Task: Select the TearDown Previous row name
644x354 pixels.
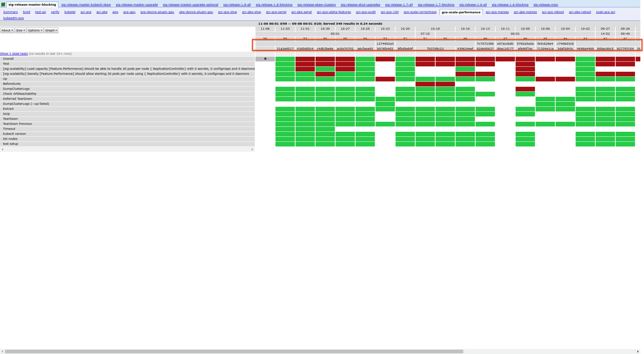Action: pos(17,124)
